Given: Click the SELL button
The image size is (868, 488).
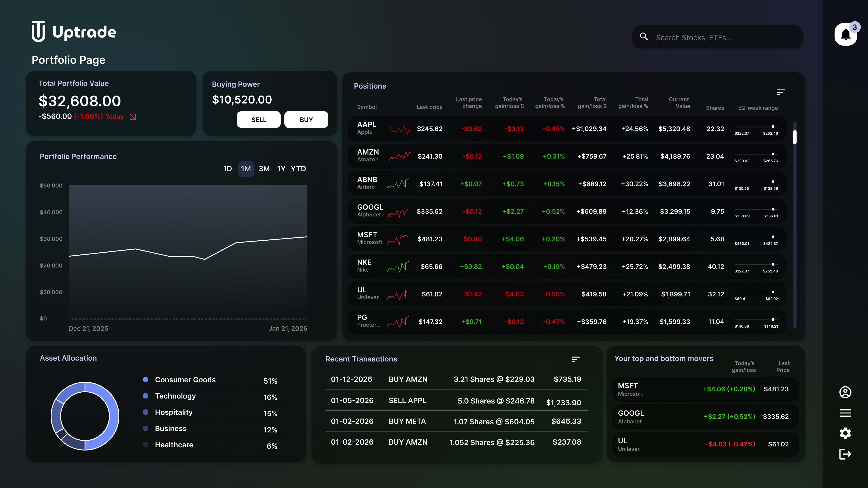Looking at the screenshot, I should pos(259,120).
